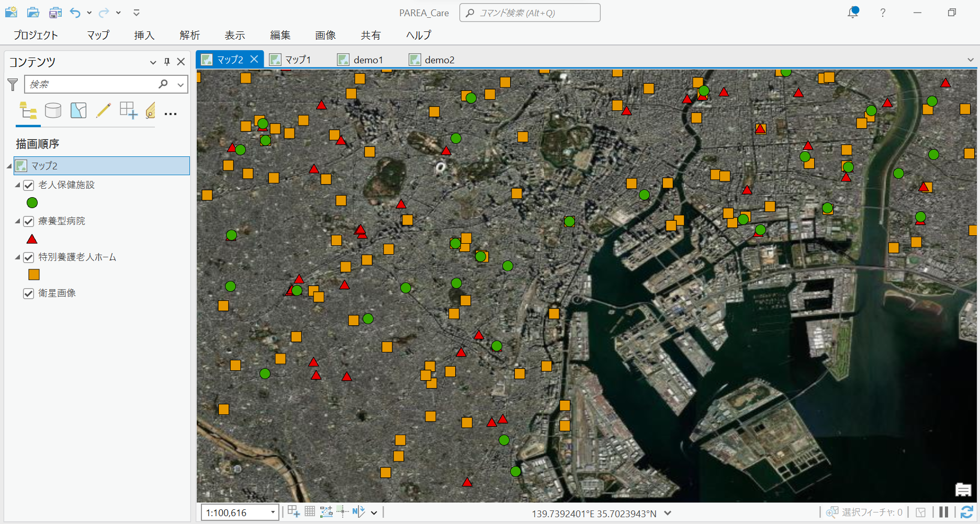The width and height of the screenshot is (980, 524).
Task: Open the 画像 ribbon tab
Action: [325, 35]
